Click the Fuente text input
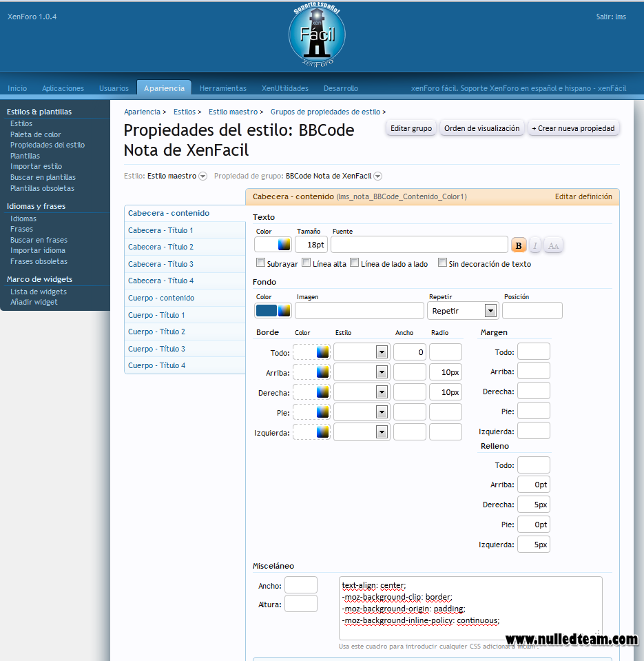Viewport: 644px width, 661px height. click(x=419, y=245)
